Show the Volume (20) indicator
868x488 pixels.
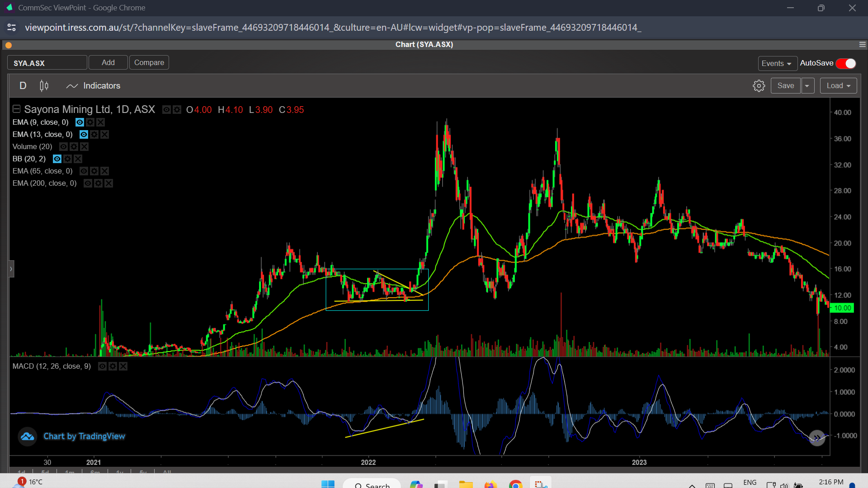[63, 147]
